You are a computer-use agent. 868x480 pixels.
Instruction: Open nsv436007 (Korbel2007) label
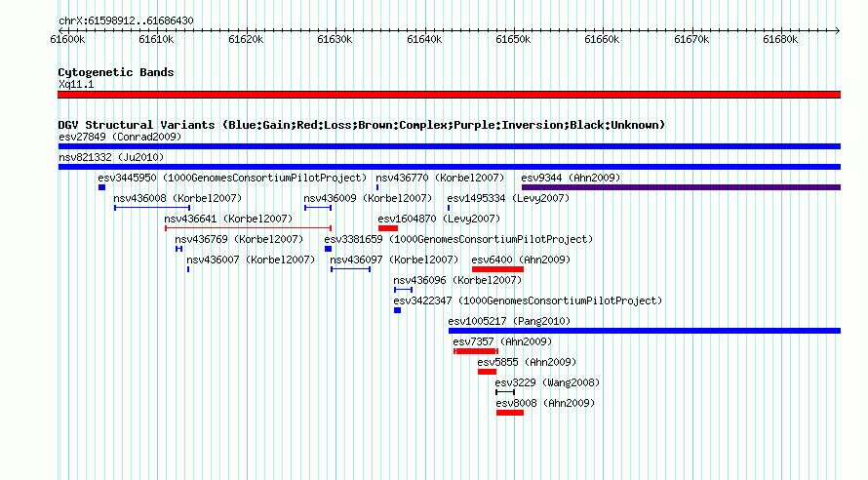pos(251,260)
